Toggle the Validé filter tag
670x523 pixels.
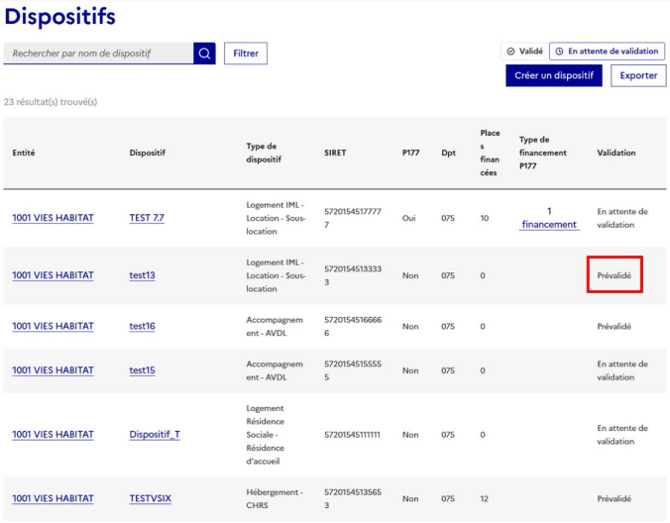click(x=524, y=51)
